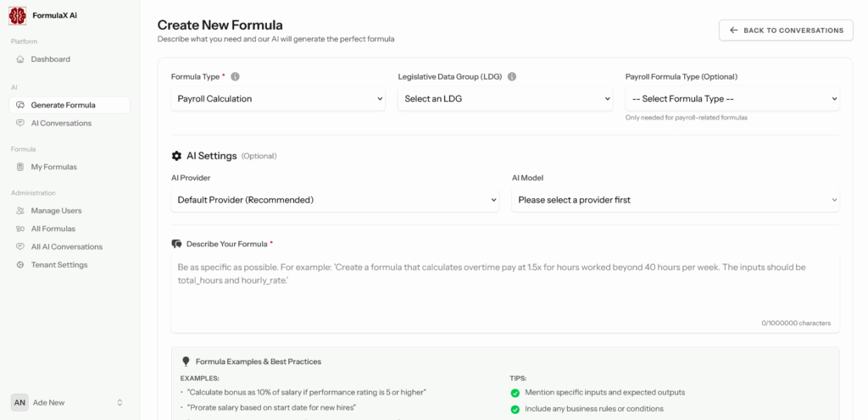Click the Dashboard home icon

20,59
